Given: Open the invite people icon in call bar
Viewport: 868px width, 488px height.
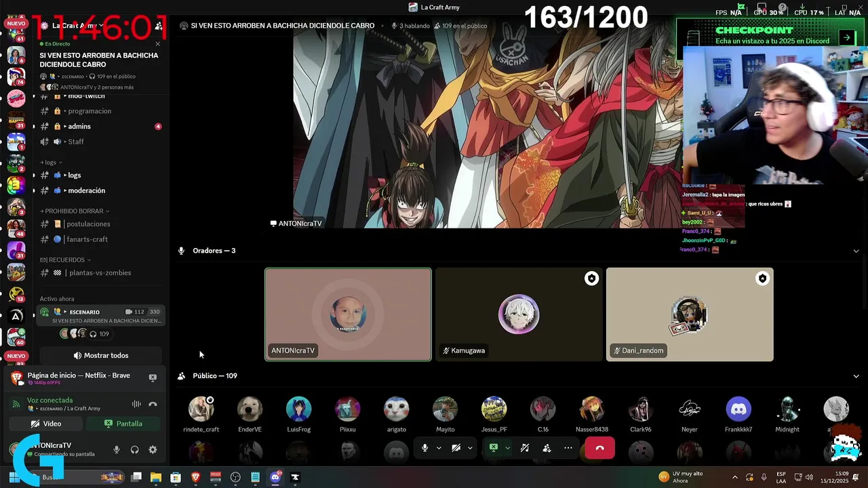Looking at the screenshot, I should [x=547, y=448].
